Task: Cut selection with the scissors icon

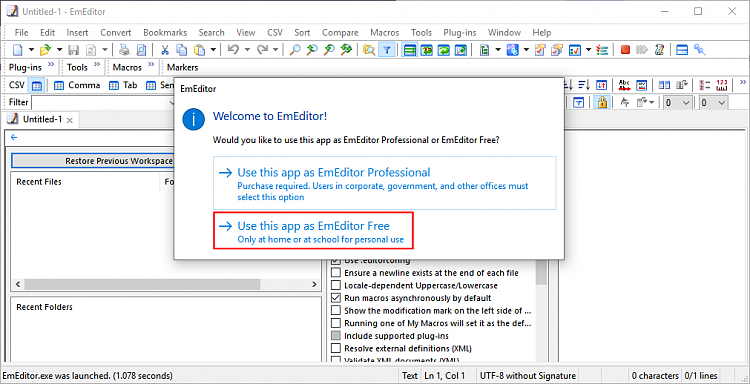Action: pos(165,50)
